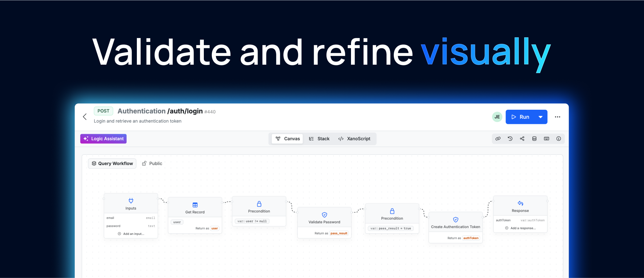
Task: Click the email input row
Action: point(131,218)
